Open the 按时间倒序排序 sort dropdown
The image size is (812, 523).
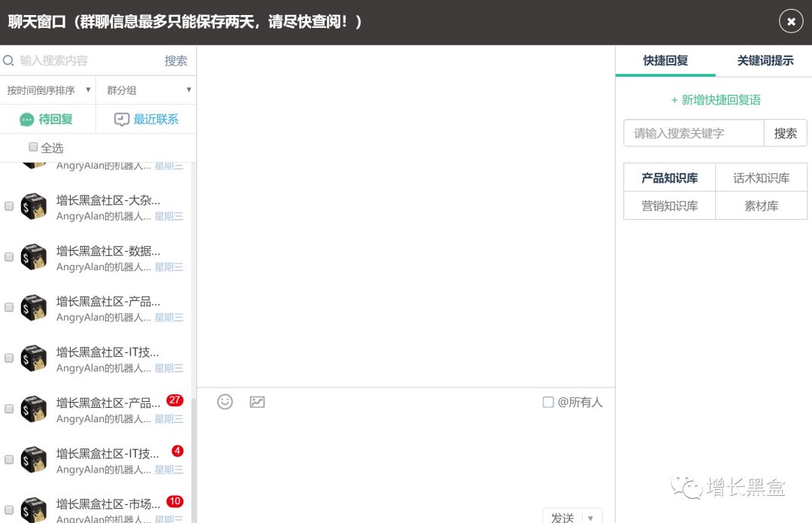click(47, 90)
